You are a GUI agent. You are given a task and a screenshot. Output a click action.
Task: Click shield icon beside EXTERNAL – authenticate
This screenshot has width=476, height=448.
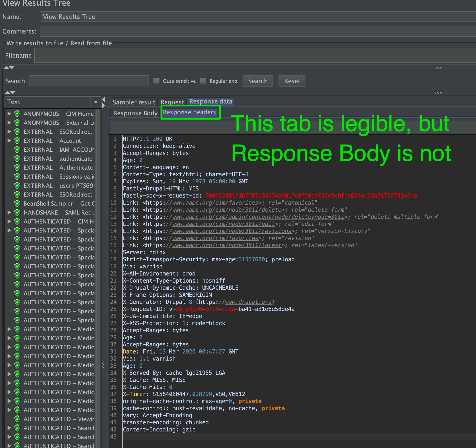[x=17, y=159]
